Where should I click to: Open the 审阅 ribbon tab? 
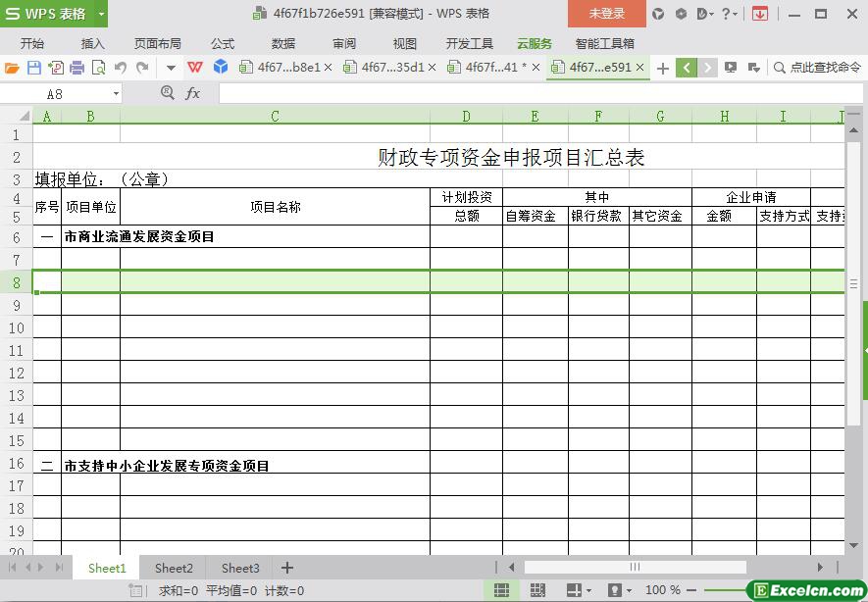[344, 43]
